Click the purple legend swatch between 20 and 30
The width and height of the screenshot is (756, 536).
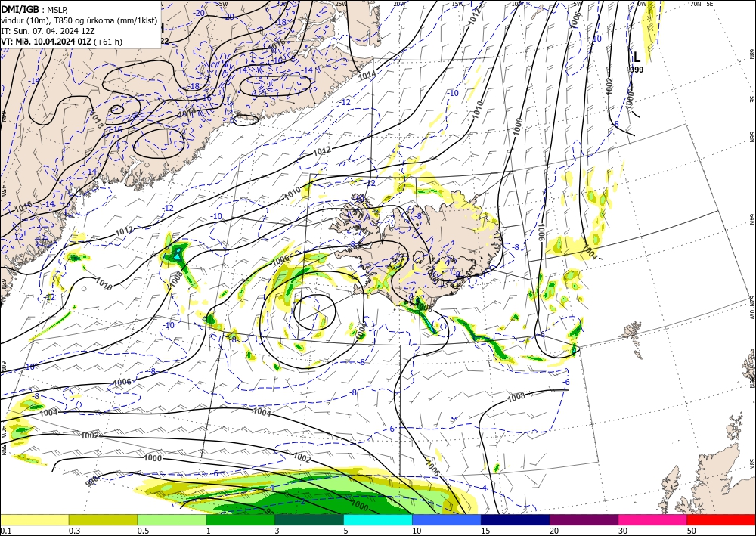click(x=584, y=519)
